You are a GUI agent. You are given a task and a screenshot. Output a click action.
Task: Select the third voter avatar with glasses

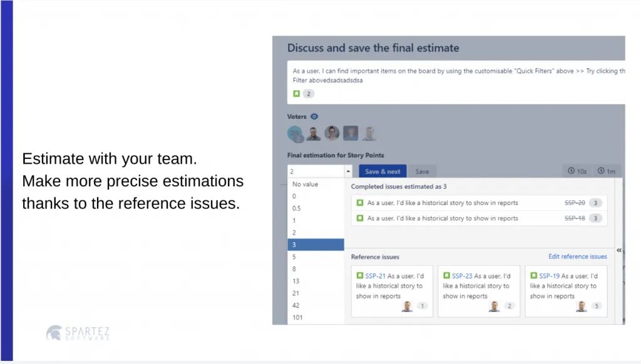[x=332, y=133]
